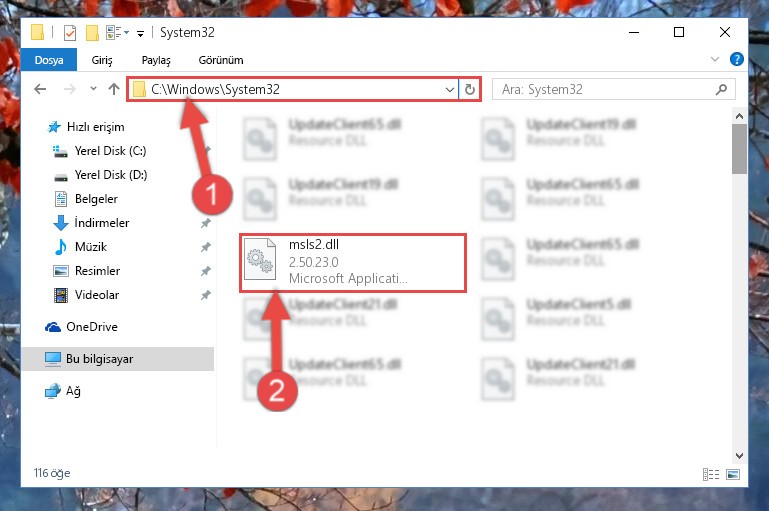The width and height of the screenshot is (769, 511).
Task: Refresh the System32 folder view
Action: pyautogui.click(x=469, y=89)
